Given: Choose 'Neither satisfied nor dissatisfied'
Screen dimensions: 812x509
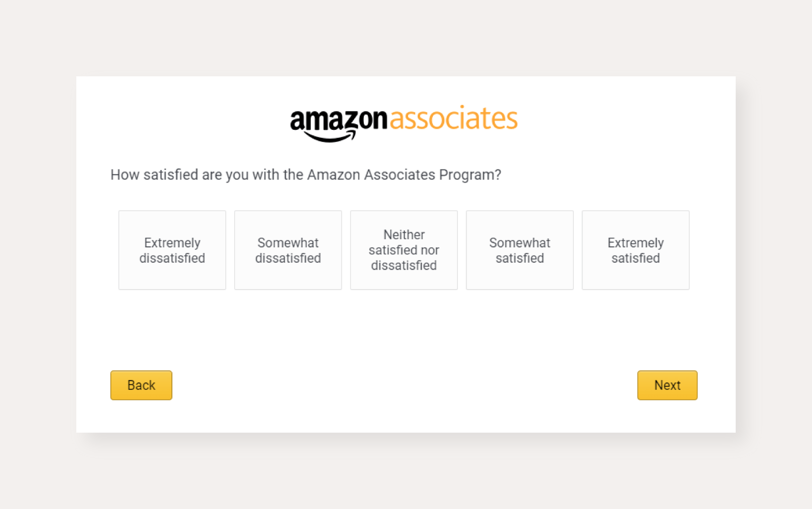Looking at the screenshot, I should [403, 250].
